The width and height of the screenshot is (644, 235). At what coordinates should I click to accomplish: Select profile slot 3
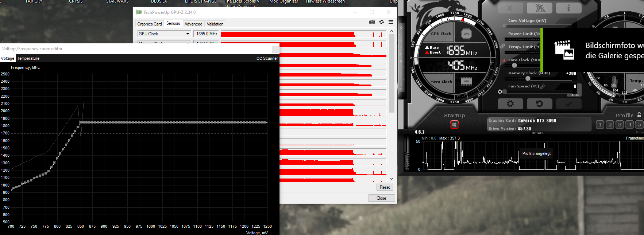pyautogui.click(x=620, y=125)
